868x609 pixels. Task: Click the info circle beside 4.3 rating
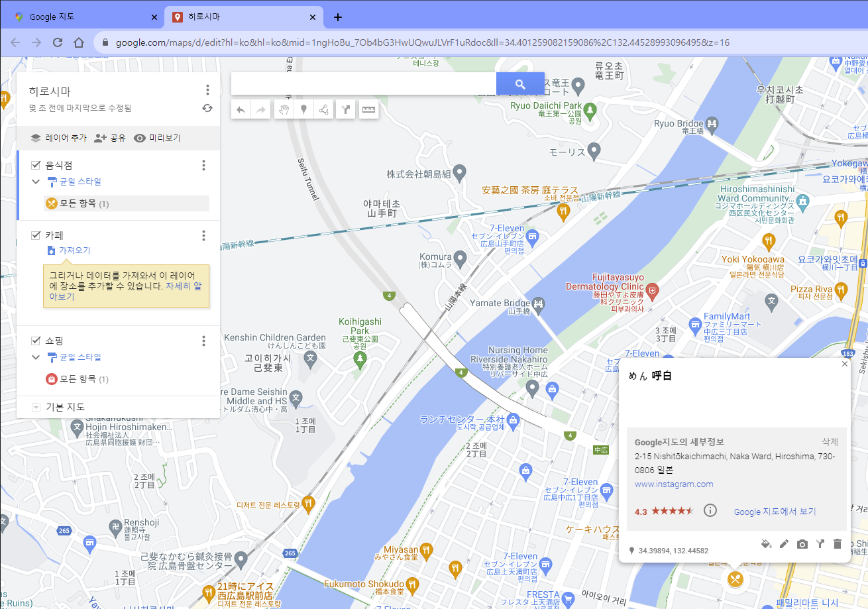tap(710, 510)
